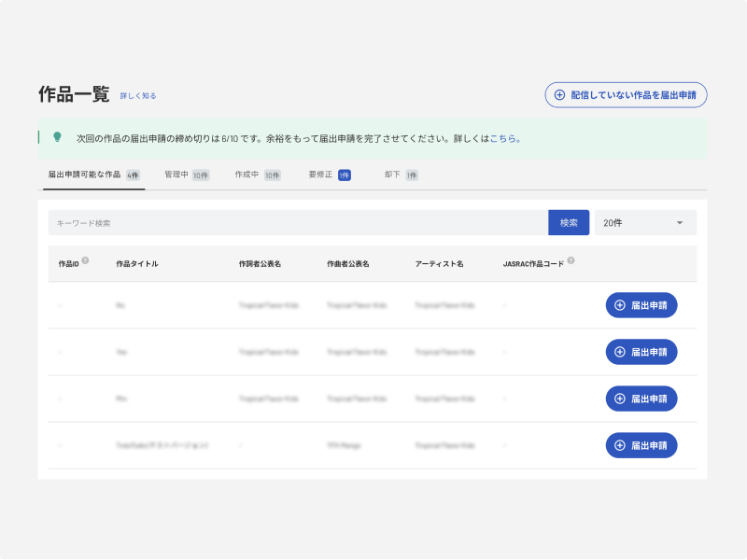Image resolution: width=747 pixels, height=560 pixels.
Task: Follow the こちら link in the notice
Action: click(x=502, y=138)
